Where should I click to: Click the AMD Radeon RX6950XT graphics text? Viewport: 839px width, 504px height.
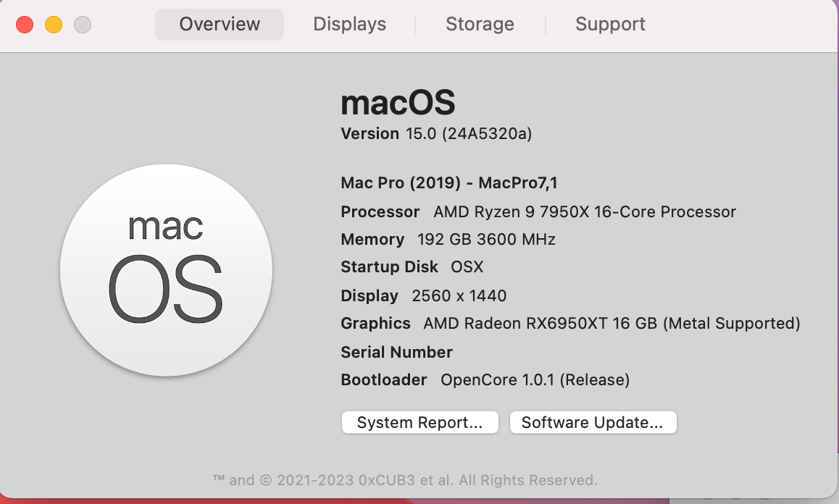611,324
